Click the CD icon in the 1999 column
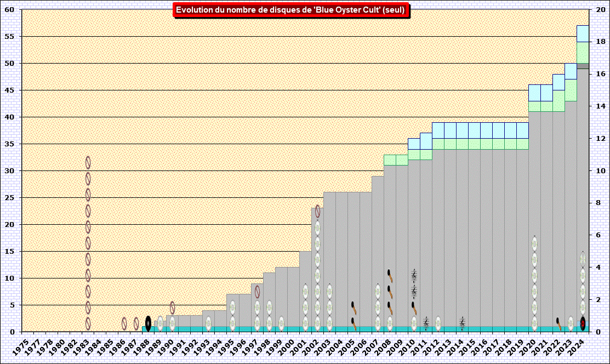The height and width of the screenshot is (364, 610). [281, 323]
